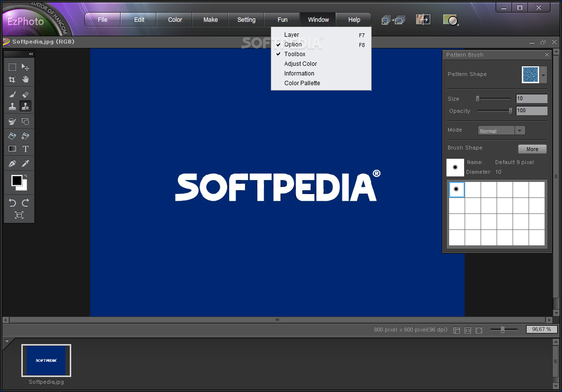Image resolution: width=562 pixels, height=392 pixels.
Task: Click the Opacity value field showing 100
Action: [x=531, y=111]
